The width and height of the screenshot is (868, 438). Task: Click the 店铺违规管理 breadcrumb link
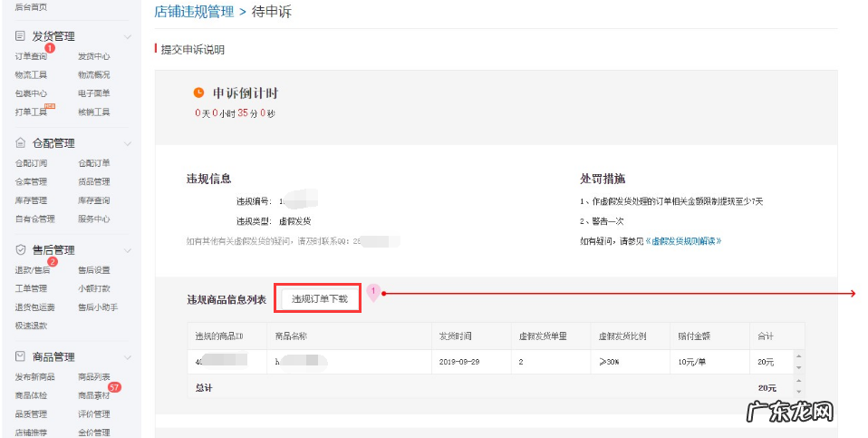[x=194, y=12]
